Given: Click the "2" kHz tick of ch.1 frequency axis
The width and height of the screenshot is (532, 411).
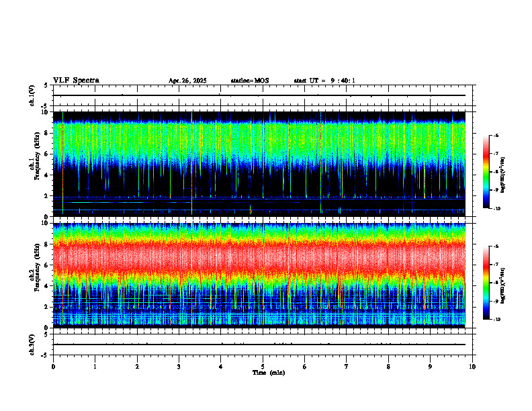Looking at the screenshot, I should coord(46,196).
